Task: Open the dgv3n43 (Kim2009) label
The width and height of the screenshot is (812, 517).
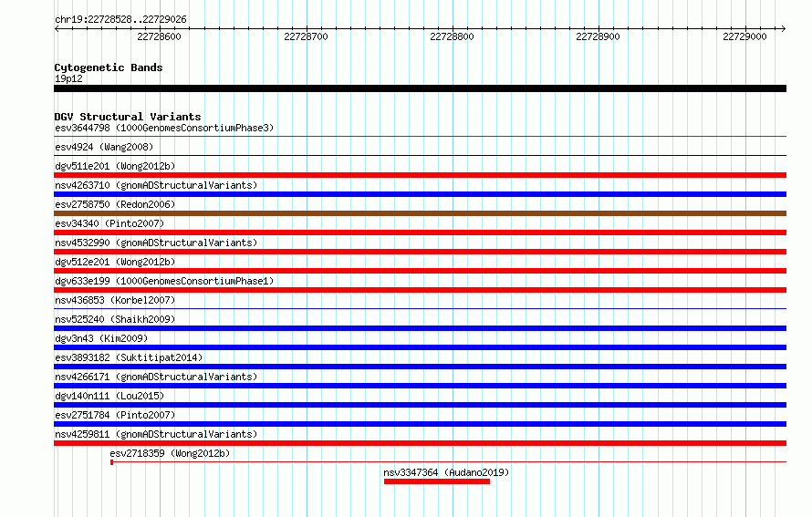Action: (101, 338)
